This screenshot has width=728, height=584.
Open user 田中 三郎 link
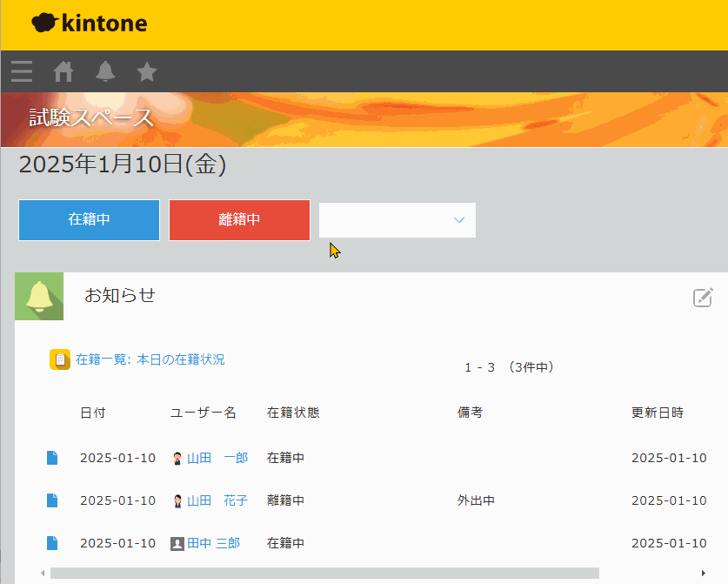point(214,543)
